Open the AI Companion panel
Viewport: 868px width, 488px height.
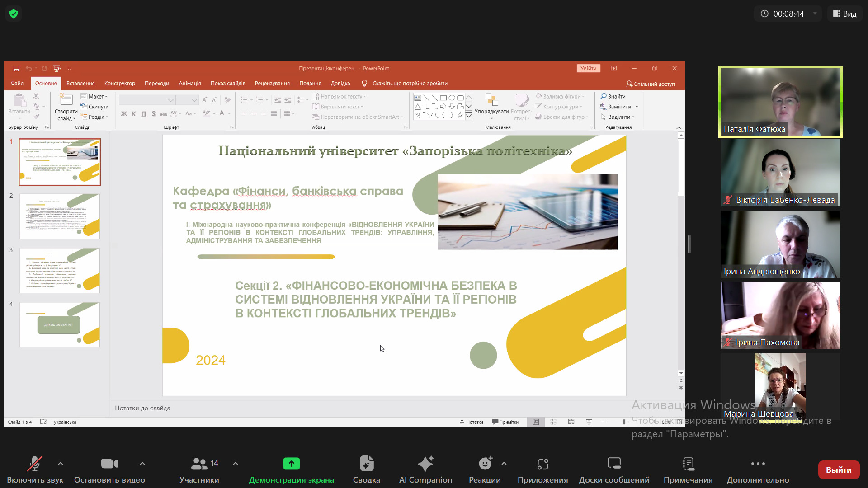point(425,465)
